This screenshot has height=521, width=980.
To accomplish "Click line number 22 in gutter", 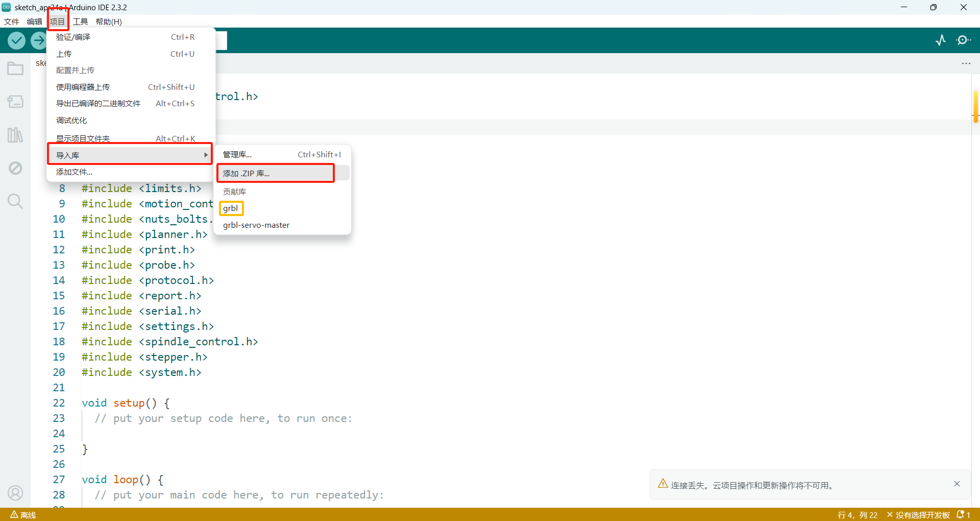I will (59, 403).
